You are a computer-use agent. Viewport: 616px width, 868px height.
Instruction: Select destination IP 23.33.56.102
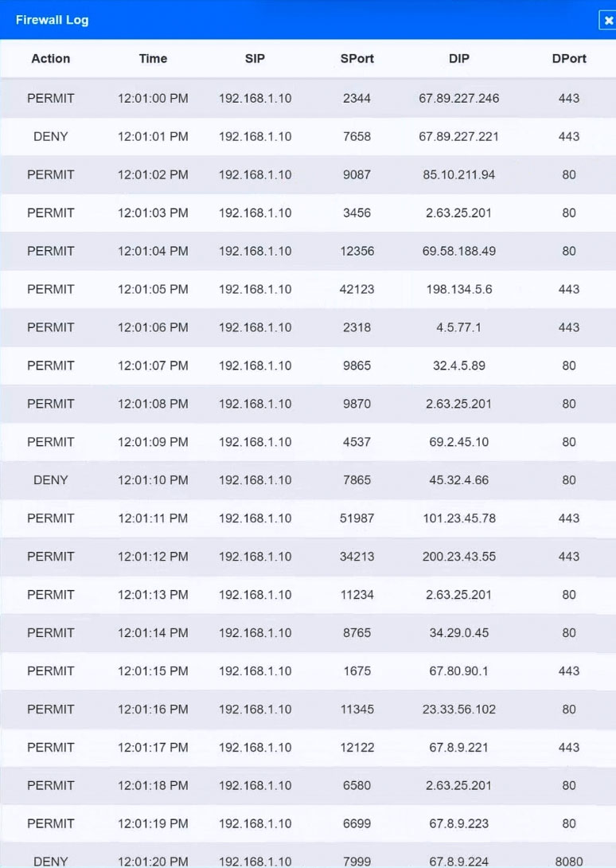coord(459,709)
